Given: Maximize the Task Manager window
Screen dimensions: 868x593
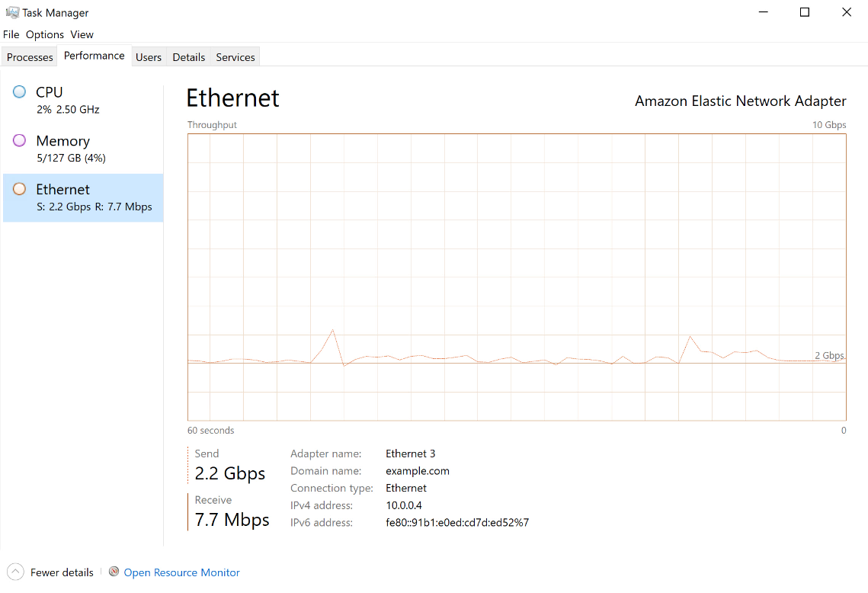Looking at the screenshot, I should pyautogui.click(x=805, y=12).
